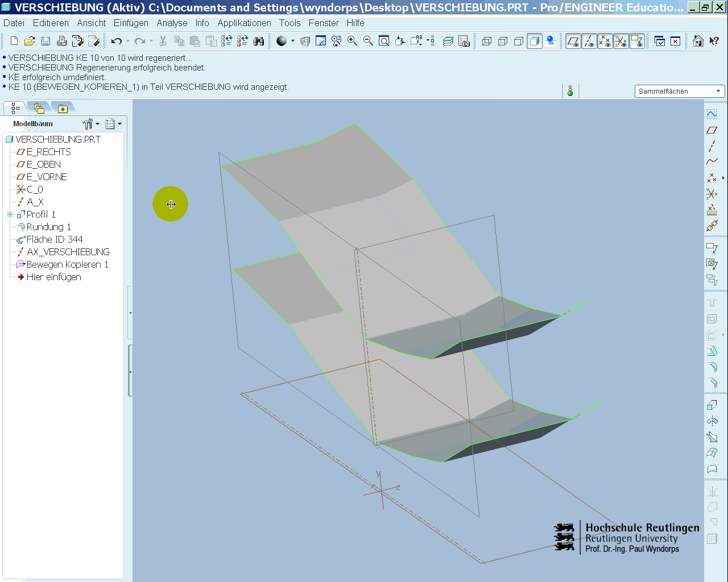Toggle datum planes display
Viewport: 728px width, 582px height.
[573, 41]
